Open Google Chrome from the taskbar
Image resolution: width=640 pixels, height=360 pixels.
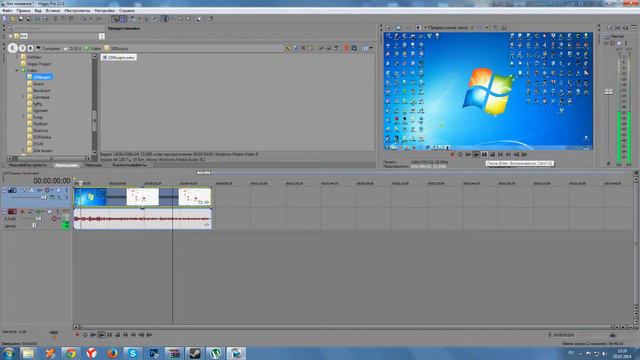[71, 353]
